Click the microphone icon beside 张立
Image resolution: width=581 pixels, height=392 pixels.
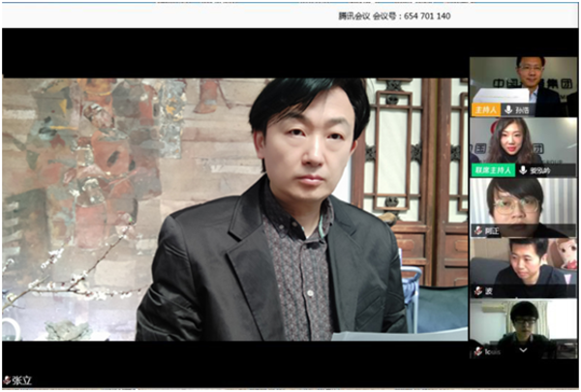pos(8,381)
